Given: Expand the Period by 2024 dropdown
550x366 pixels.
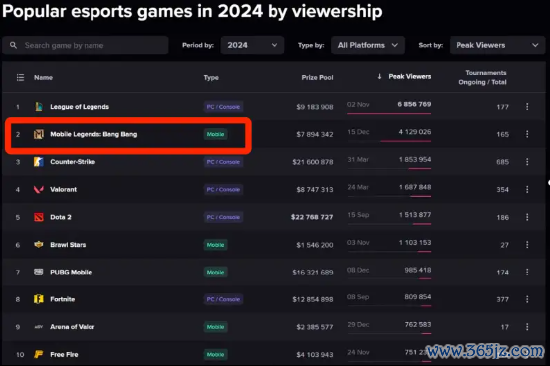Looking at the screenshot, I should (x=252, y=45).
